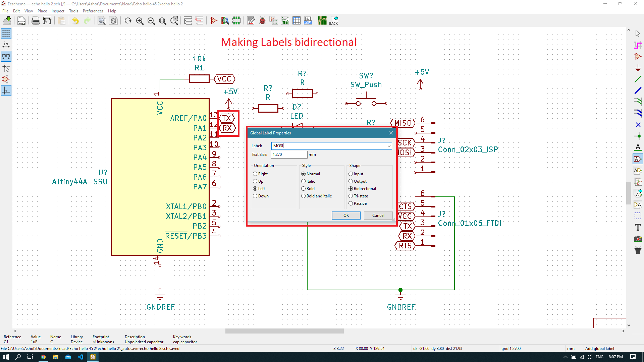Image resolution: width=644 pixels, height=362 pixels.
Task: Select the global label tool
Action: click(x=638, y=159)
